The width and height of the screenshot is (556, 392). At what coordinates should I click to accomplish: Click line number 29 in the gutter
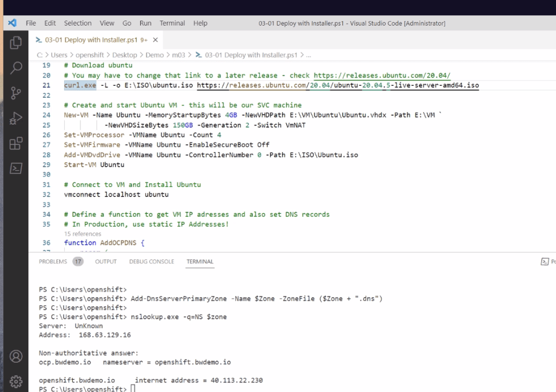(x=46, y=165)
